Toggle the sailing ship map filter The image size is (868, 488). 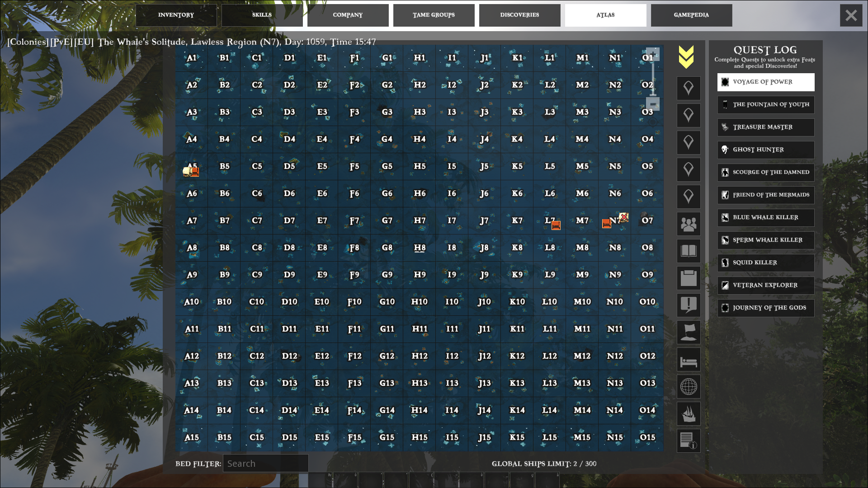[x=689, y=413]
